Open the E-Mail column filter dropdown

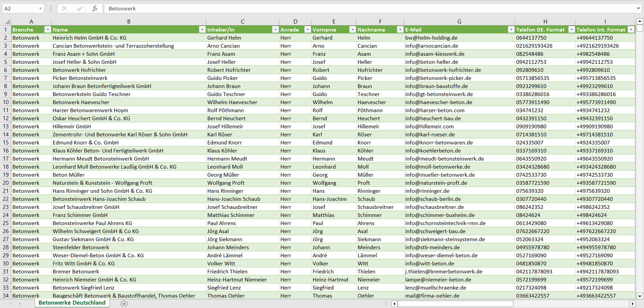click(x=511, y=29)
